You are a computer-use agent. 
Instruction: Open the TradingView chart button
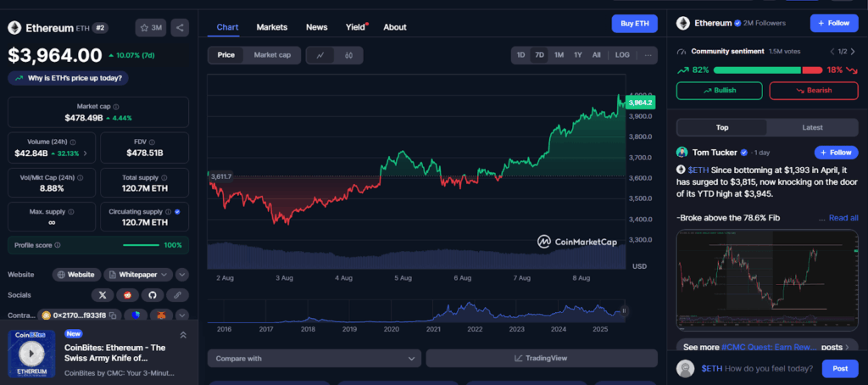(542, 359)
